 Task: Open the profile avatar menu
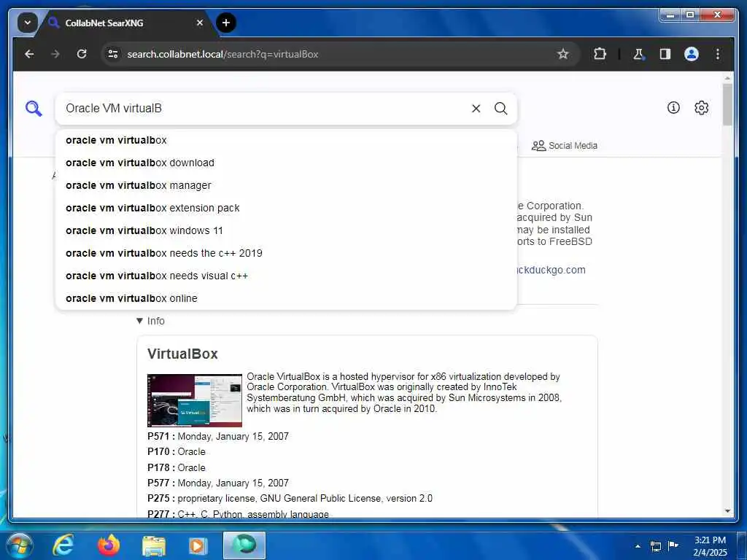(x=692, y=54)
